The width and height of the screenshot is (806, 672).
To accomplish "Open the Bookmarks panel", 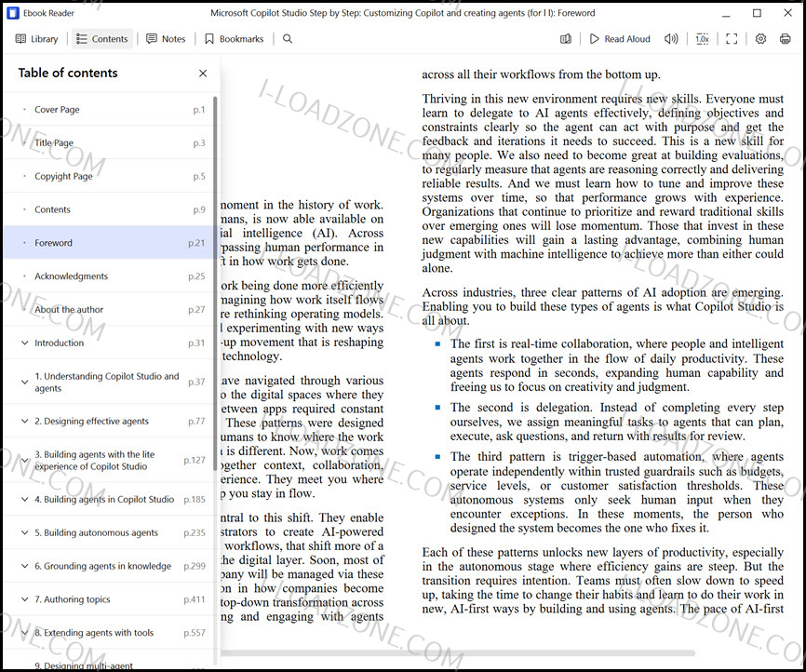I will (x=235, y=38).
